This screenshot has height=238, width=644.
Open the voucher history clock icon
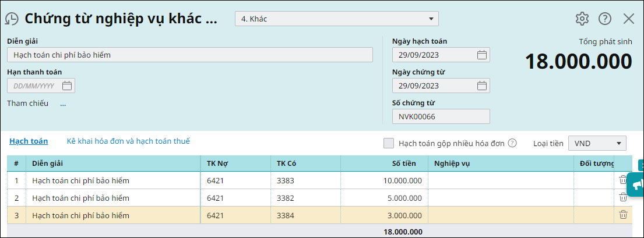pos(12,19)
